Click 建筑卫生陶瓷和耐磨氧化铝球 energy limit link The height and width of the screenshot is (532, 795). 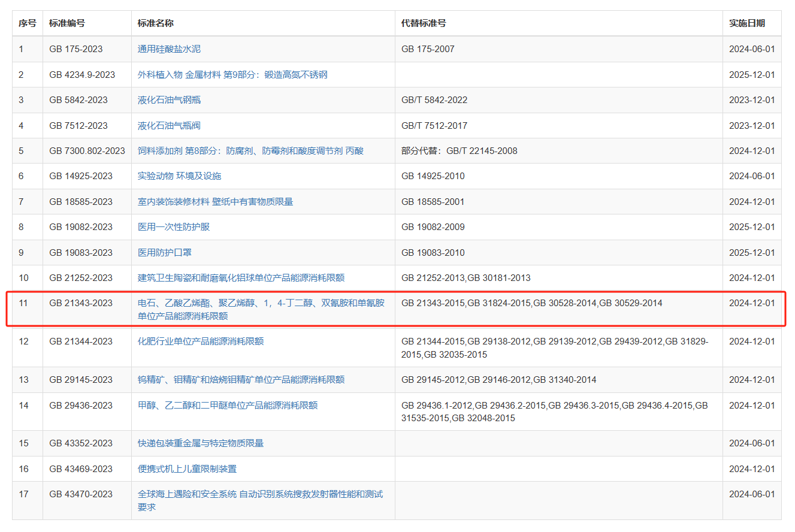tap(241, 278)
